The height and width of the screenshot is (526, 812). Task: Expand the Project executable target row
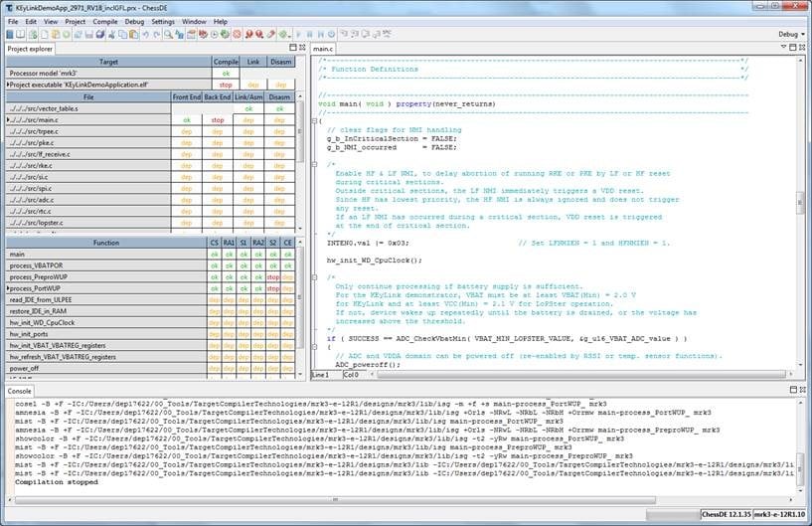coord(8,85)
